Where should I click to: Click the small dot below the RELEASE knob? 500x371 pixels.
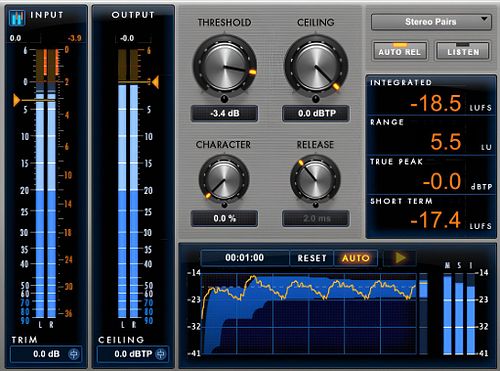tap(316, 205)
